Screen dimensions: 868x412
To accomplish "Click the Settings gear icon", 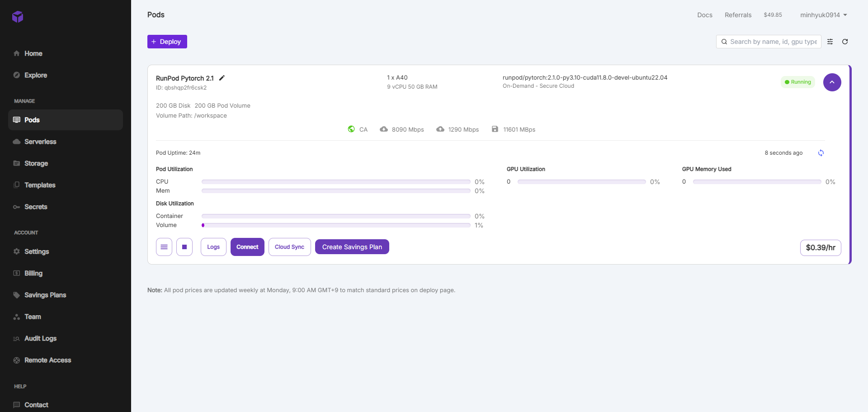I will pyautogui.click(x=17, y=251).
